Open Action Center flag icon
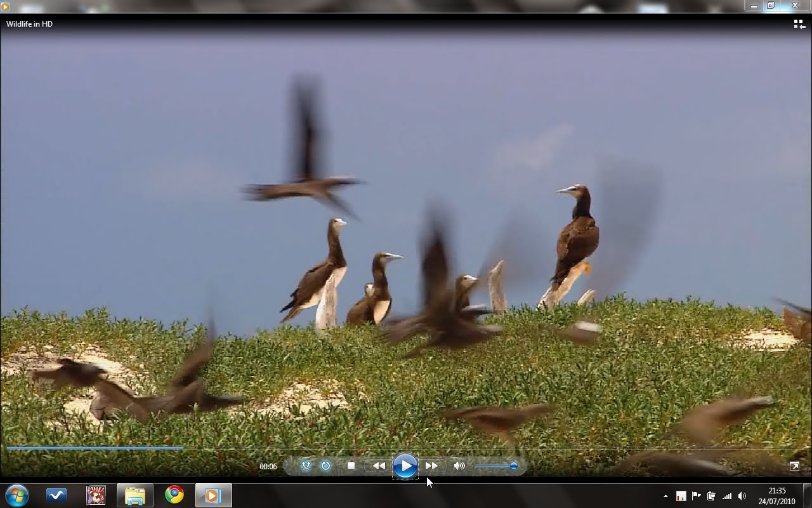 [x=696, y=496]
